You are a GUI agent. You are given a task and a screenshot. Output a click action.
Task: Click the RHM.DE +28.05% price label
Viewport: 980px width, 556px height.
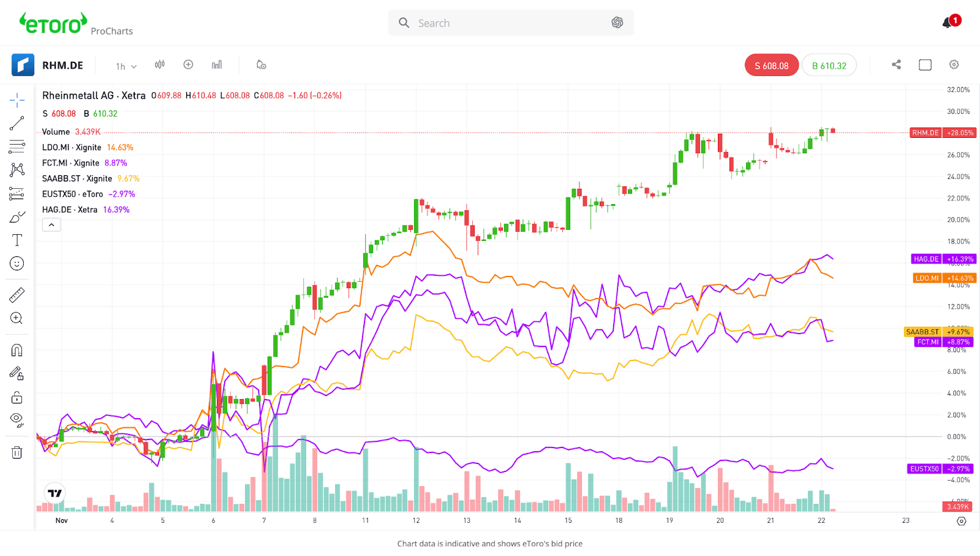pyautogui.click(x=943, y=133)
